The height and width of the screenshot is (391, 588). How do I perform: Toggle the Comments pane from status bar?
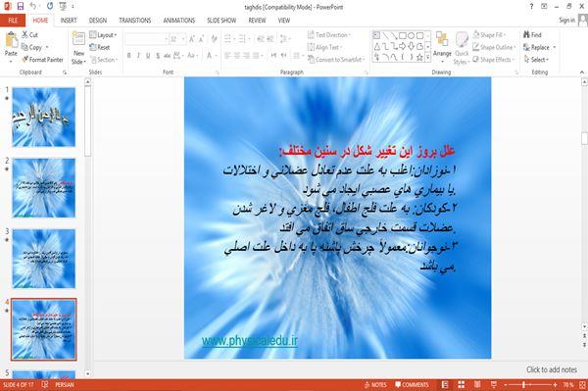pos(412,384)
